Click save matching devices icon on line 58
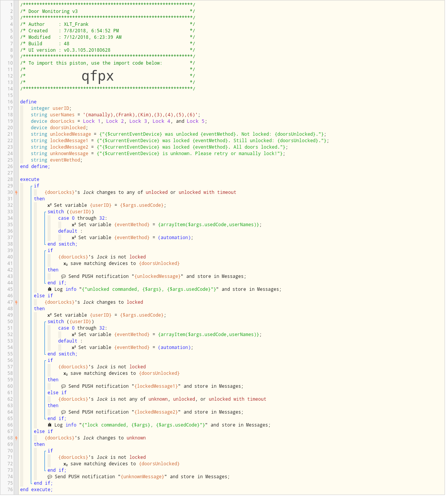 point(66,373)
